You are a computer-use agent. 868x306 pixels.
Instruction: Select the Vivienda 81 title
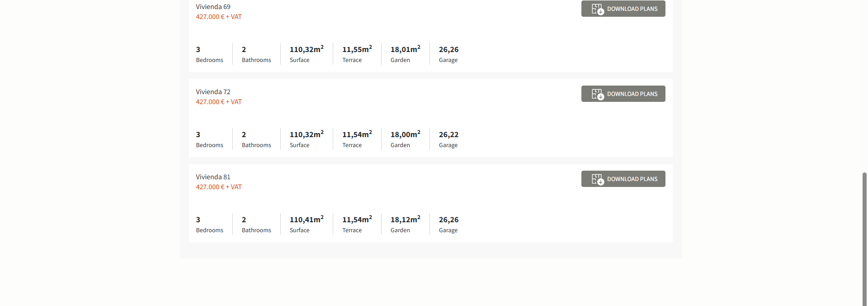coord(213,177)
